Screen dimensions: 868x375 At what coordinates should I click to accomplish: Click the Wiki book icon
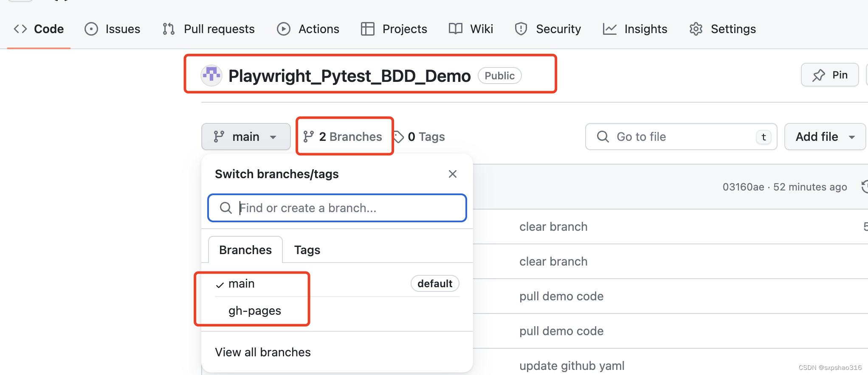click(x=456, y=29)
